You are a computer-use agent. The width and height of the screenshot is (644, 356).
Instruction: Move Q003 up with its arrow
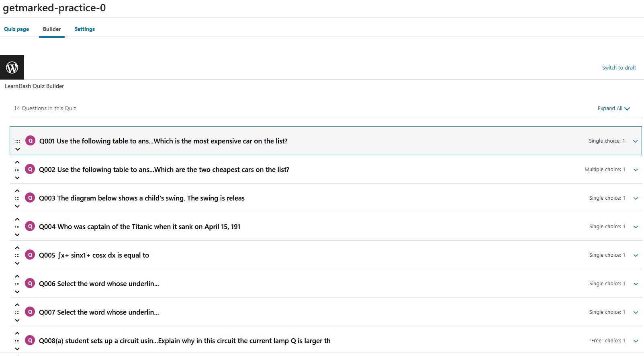17,191
